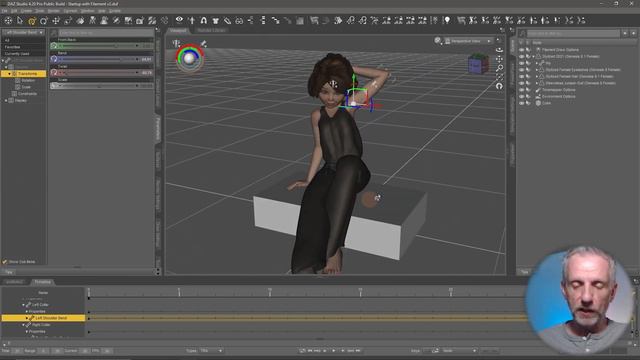Click the reset camera control in viewport
The image size is (640, 360).
499,86
